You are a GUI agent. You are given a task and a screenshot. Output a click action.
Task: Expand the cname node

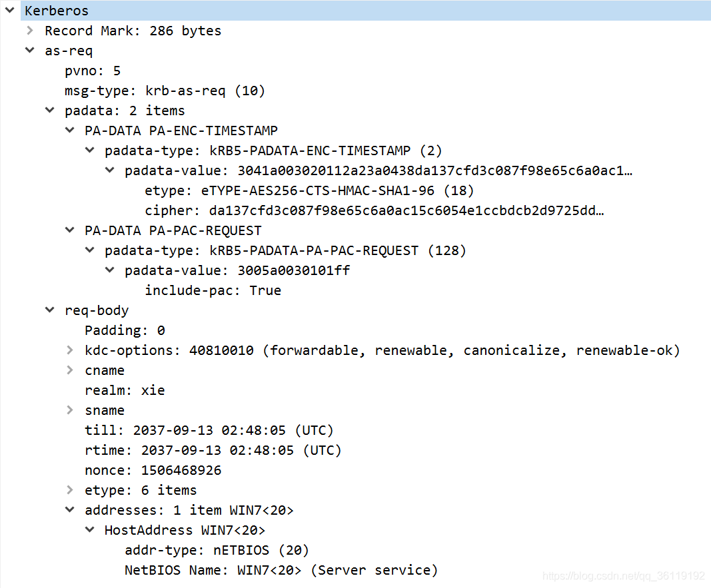[70, 370]
